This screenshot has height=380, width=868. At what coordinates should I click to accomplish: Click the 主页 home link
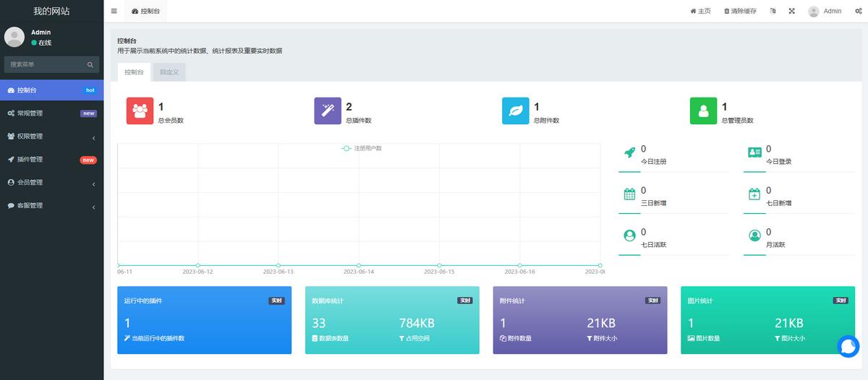click(700, 12)
